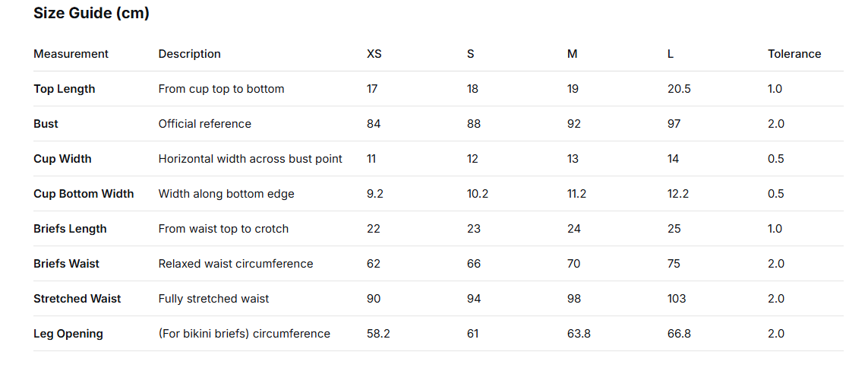Select the Briefs Waist row label
Image resolution: width=868 pixels, height=371 pixels.
click(66, 264)
